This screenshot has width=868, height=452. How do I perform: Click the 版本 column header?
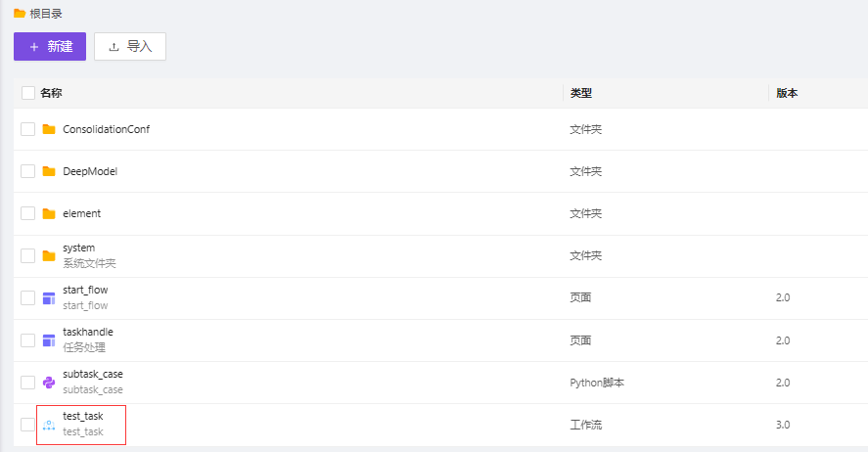click(x=787, y=93)
